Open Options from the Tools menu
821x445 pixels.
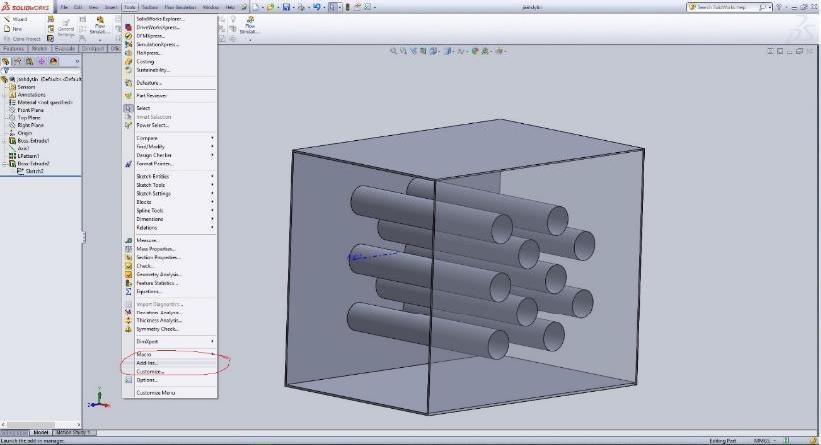tap(170, 380)
